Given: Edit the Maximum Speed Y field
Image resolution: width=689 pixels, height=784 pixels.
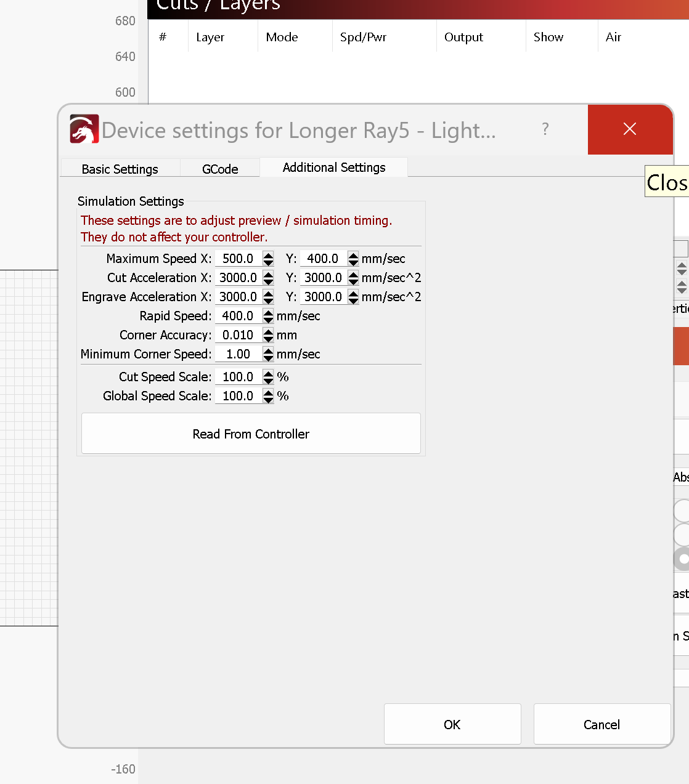Looking at the screenshot, I should [323, 259].
